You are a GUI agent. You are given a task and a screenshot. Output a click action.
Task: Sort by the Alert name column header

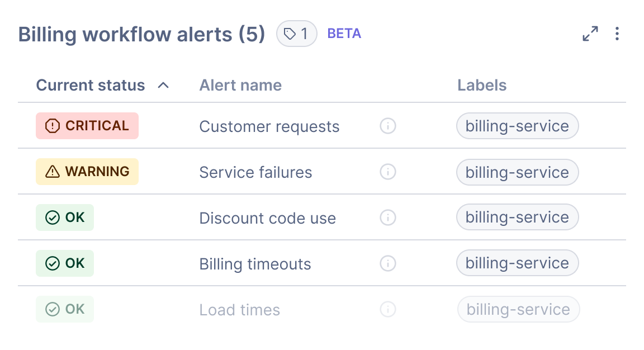point(240,86)
